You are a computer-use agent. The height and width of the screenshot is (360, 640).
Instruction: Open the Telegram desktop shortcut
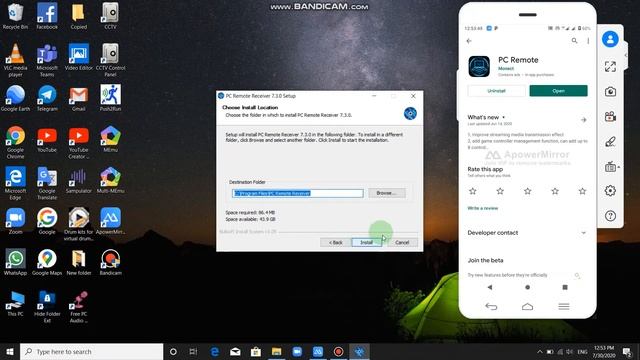point(47,98)
